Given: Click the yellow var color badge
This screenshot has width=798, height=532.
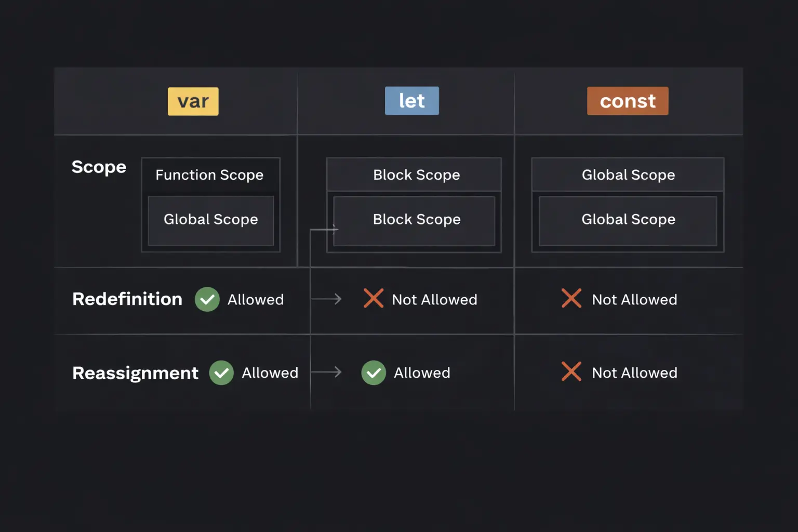Looking at the screenshot, I should pos(193,101).
